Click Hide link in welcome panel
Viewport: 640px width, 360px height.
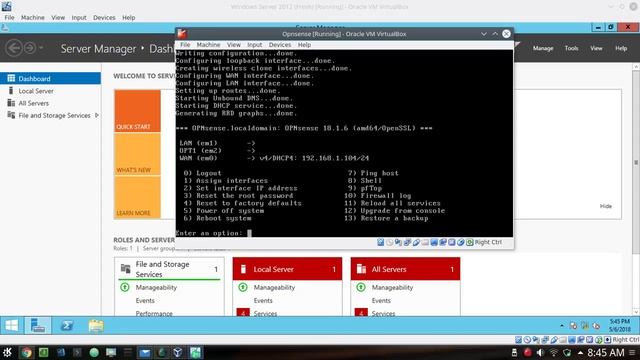(x=606, y=206)
